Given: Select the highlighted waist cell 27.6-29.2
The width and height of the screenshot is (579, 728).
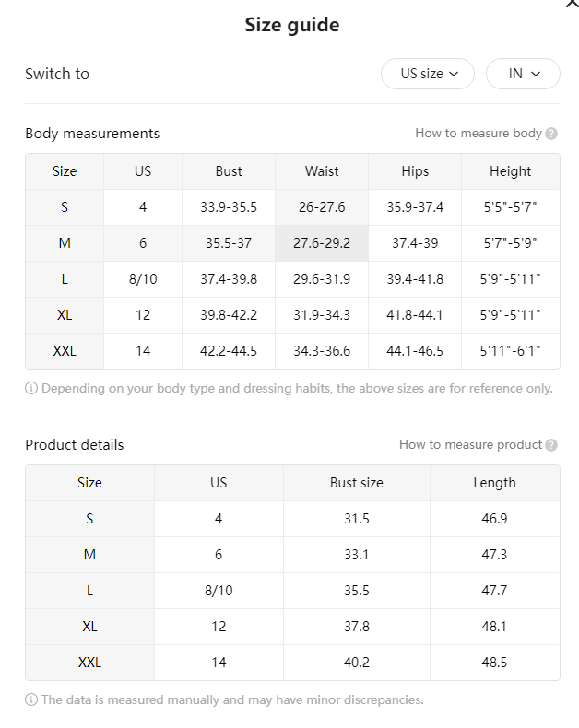Looking at the screenshot, I should point(322,243).
